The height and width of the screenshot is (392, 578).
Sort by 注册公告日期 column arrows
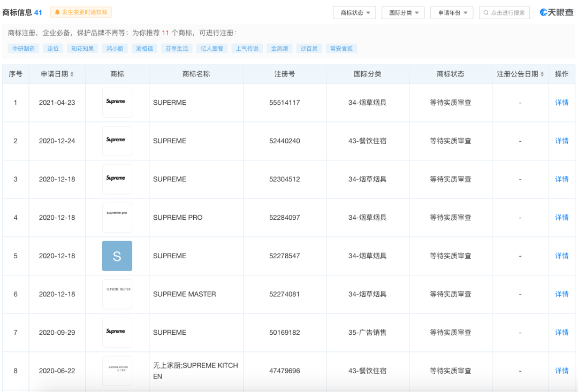(542, 74)
